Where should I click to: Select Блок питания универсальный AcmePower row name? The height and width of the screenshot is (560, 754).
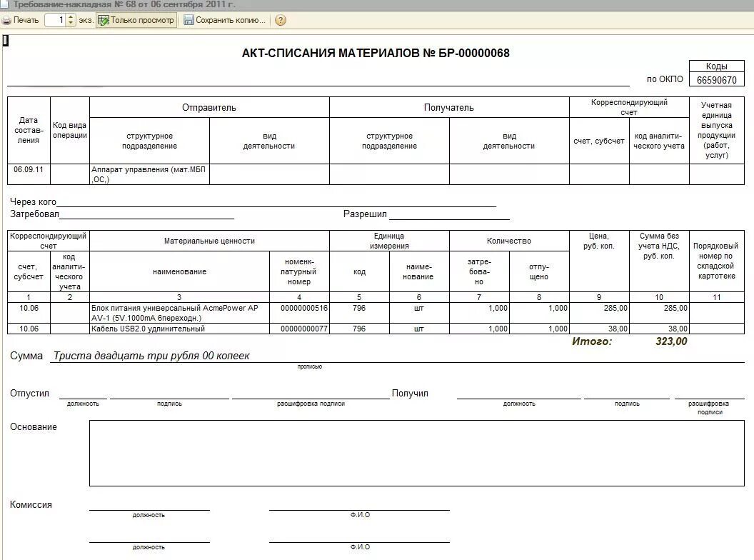pos(179,313)
